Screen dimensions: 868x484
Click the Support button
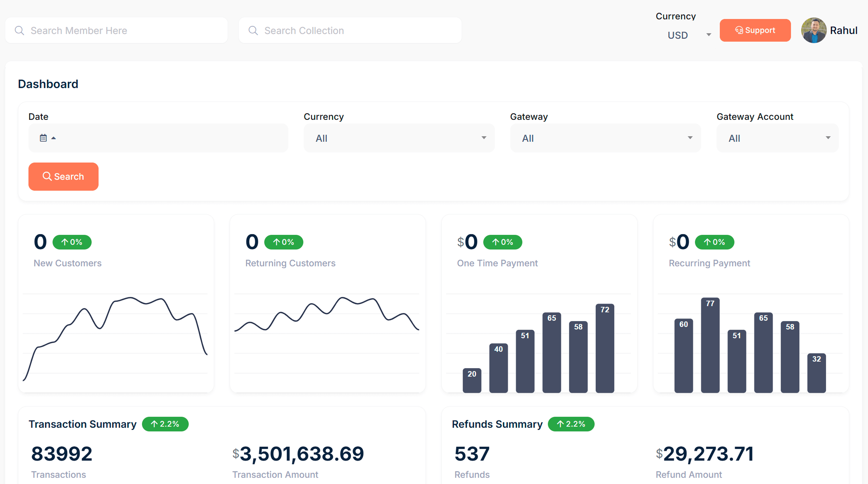click(755, 30)
